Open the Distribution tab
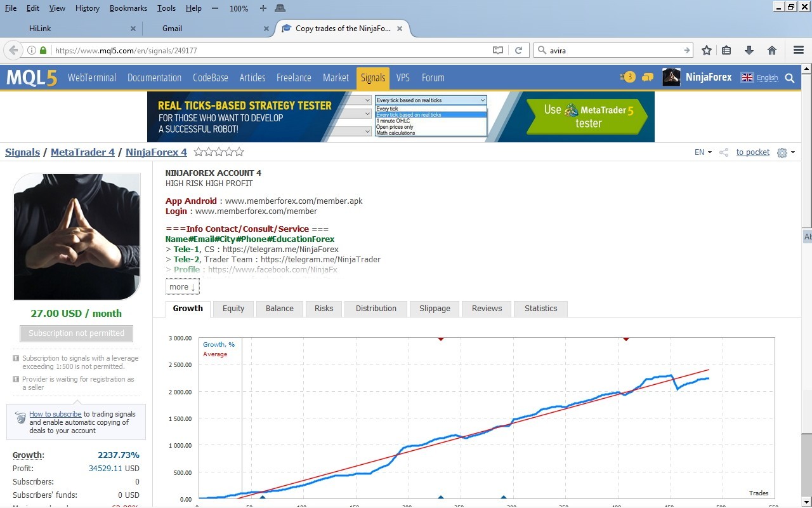The width and height of the screenshot is (812, 508). click(376, 309)
